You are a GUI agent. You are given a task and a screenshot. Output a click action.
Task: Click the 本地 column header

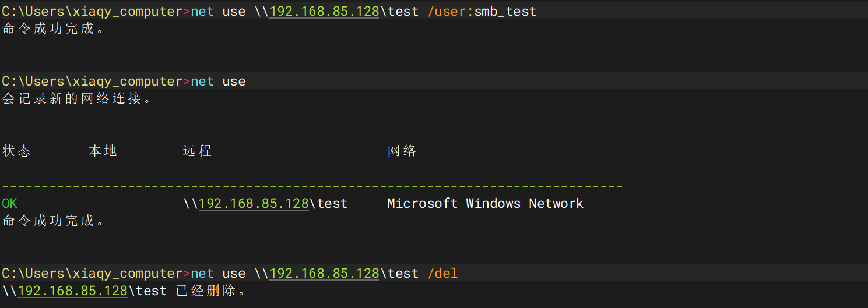103,151
